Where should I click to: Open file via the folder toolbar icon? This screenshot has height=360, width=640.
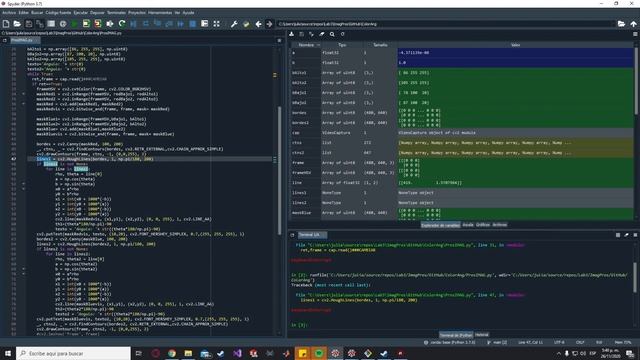tap(17, 24)
